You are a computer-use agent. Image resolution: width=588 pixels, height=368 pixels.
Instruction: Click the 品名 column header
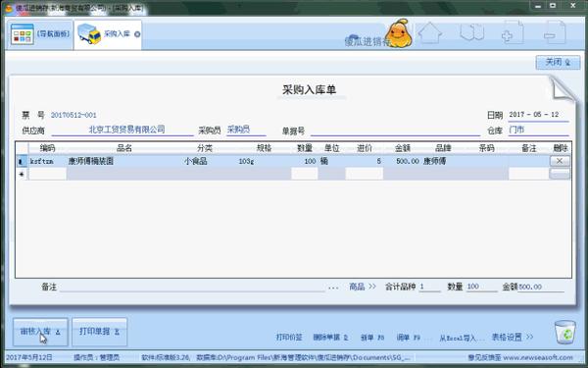tap(124, 148)
